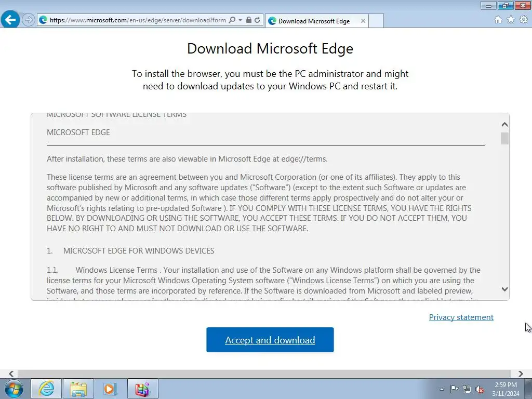Viewport: 532px width, 399px height.
Task: Click the horizontal scrollbar right arrow
Action: pyautogui.click(x=521, y=374)
